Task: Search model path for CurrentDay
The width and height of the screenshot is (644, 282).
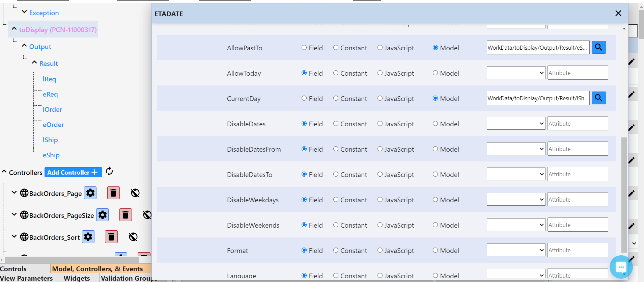Action: click(x=599, y=98)
